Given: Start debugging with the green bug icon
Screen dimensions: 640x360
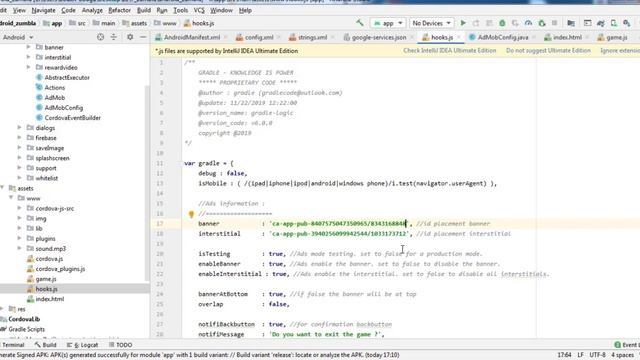Looking at the screenshot, I should pyautogui.click(x=502, y=23).
